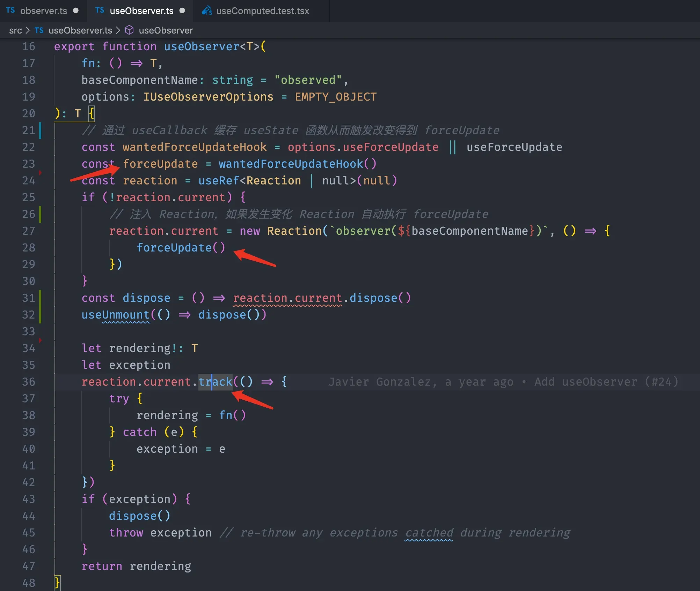700x591 pixels.
Task: Click the red gutter marker beside line 23
Action: [x=40, y=173]
